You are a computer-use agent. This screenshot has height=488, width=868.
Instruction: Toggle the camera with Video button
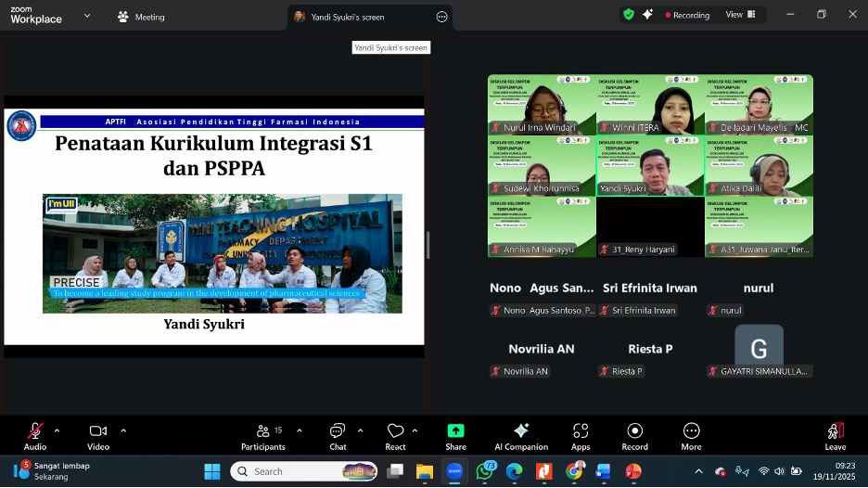point(97,431)
